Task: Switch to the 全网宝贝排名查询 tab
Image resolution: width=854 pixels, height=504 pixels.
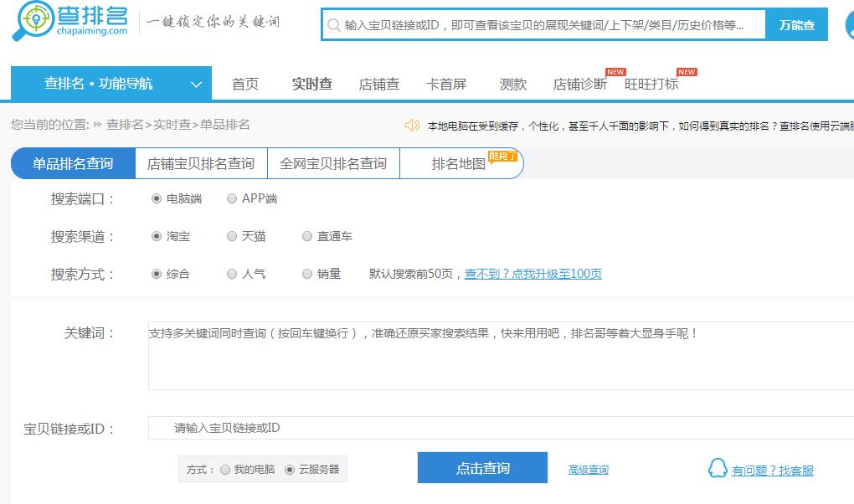Action: click(x=333, y=164)
